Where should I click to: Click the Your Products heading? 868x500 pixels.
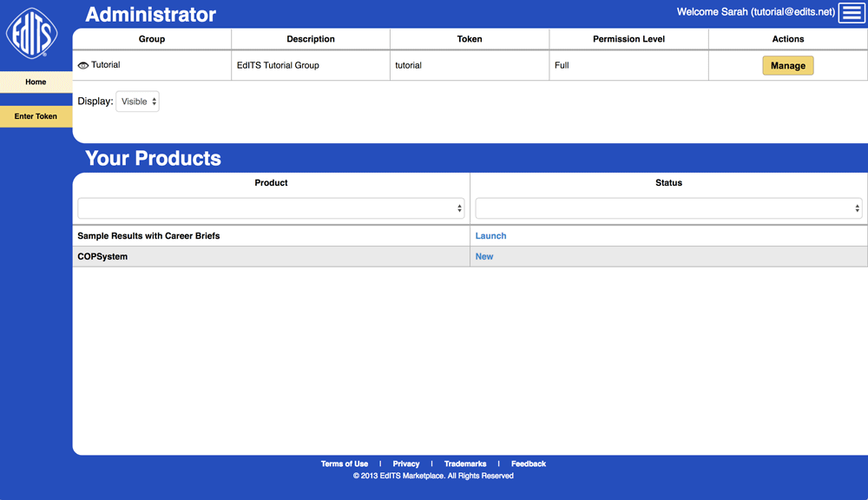[x=153, y=158]
